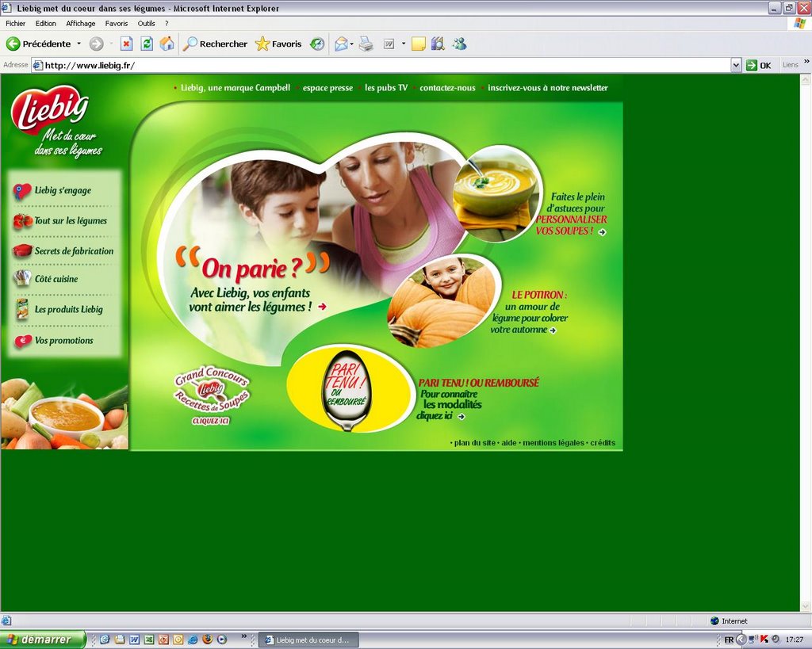Open Secrets de fabrication section

[63, 251]
